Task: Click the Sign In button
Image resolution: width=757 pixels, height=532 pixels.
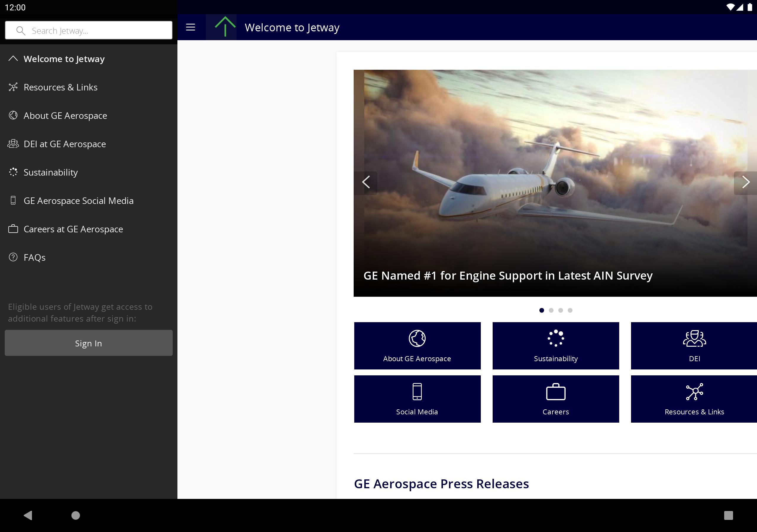Action: click(89, 343)
